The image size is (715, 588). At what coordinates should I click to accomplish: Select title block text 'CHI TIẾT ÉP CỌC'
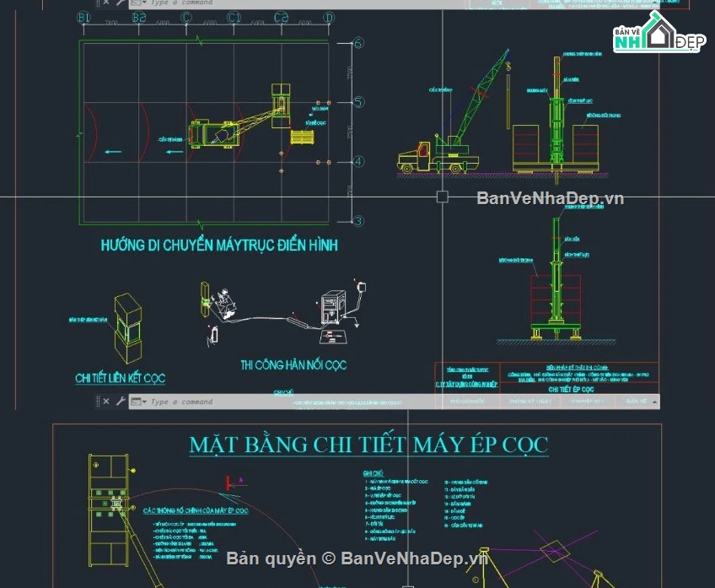571,389
